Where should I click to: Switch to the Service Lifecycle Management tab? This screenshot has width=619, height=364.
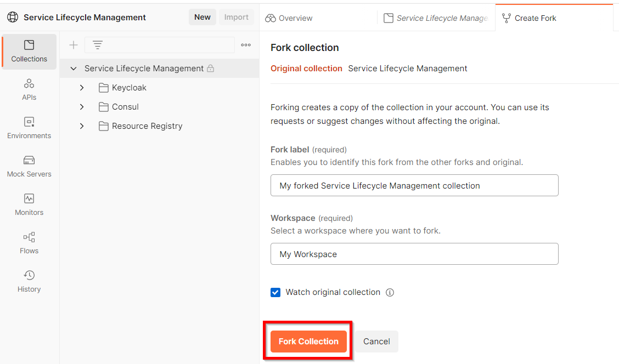tap(436, 18)
